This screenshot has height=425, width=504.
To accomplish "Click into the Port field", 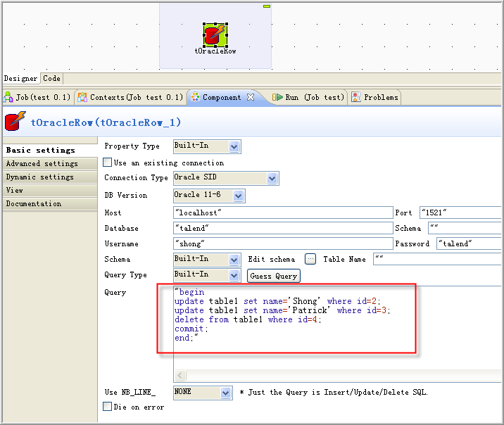I will 460,212.
